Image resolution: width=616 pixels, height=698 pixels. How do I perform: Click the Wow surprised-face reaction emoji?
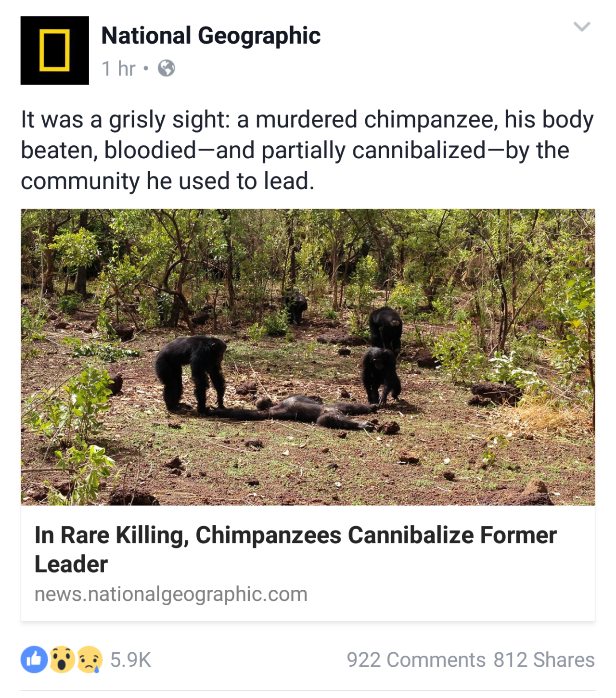pos(62,660)
